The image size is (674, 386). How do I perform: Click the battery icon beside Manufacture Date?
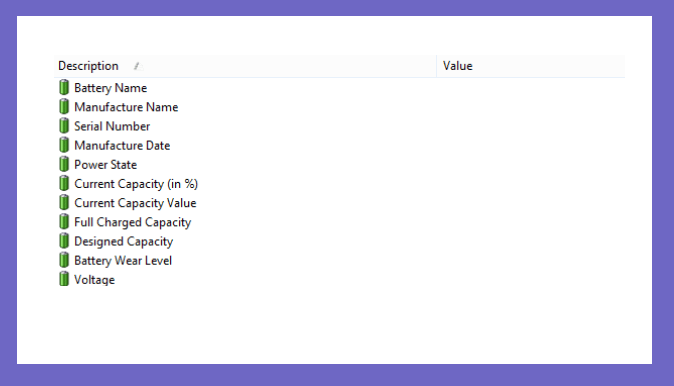64,145
